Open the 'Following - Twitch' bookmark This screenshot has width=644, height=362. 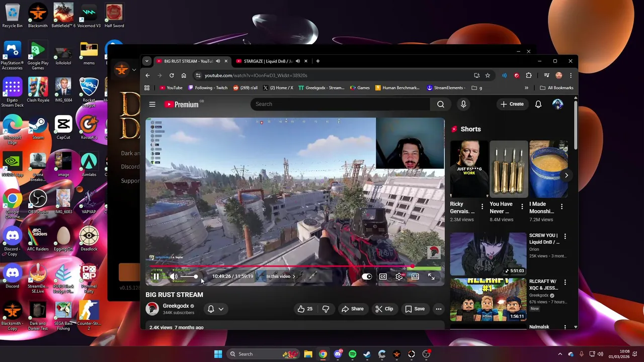(208, 88)
